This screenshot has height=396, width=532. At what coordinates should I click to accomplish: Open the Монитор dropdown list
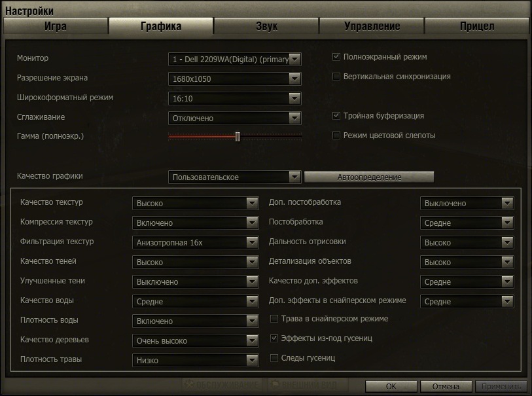[234, 60]
